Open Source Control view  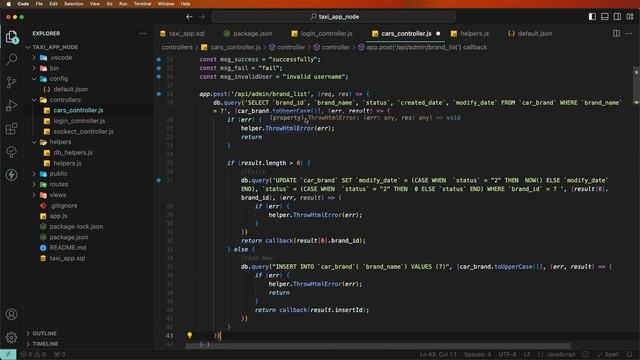click(x=11, y=82)
